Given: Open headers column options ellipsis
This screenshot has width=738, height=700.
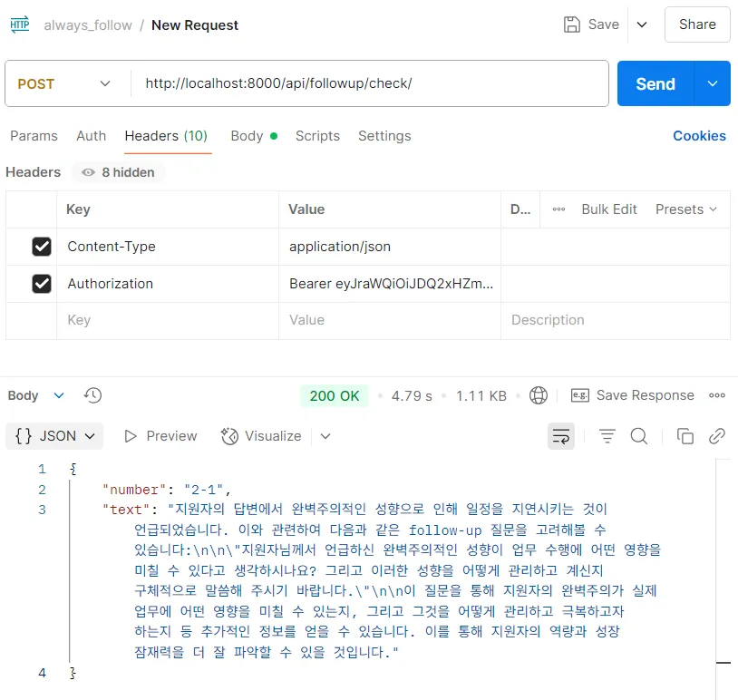Looking at the screenshot, I should (558, 209).
